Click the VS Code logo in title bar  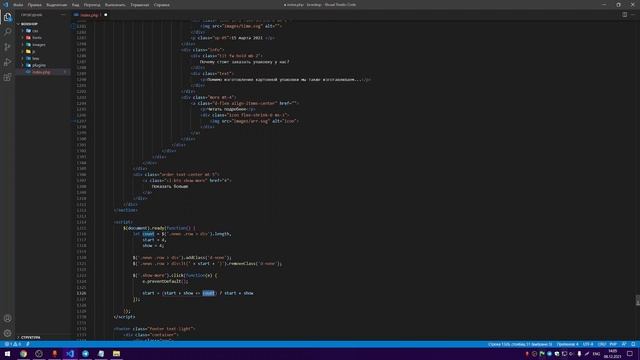(x=6, y=4)
